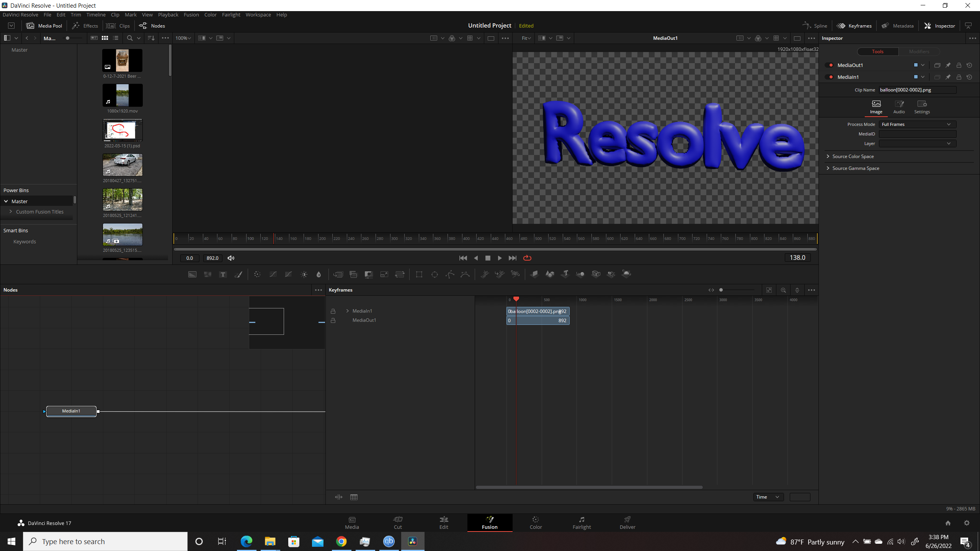
Task: Add a Paint brush tool from the toolbar
Action: [x=238, y=274]
